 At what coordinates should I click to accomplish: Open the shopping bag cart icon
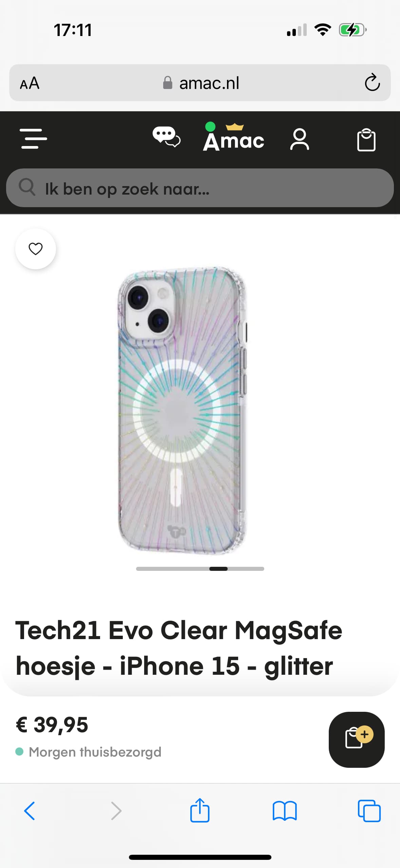point(366,140)
